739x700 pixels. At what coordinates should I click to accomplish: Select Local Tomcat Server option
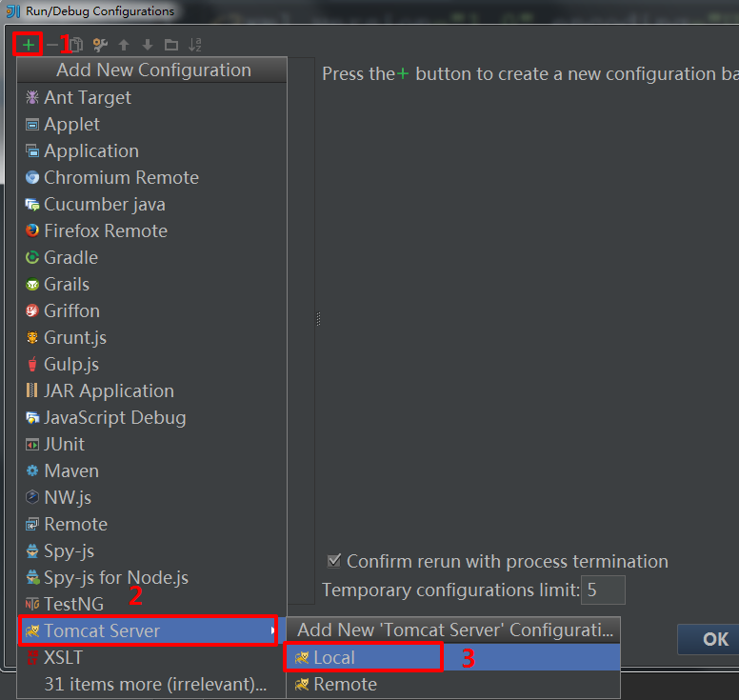click(453, 657)
